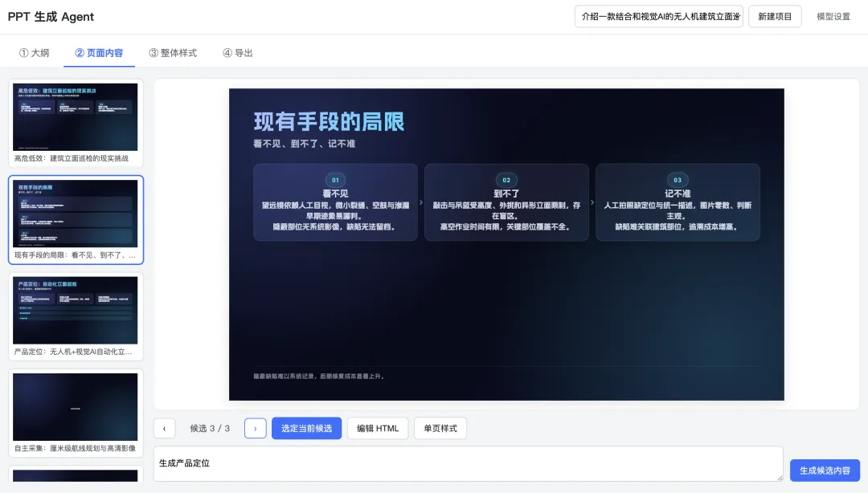Click the 新建项目 button

point(775,17)
